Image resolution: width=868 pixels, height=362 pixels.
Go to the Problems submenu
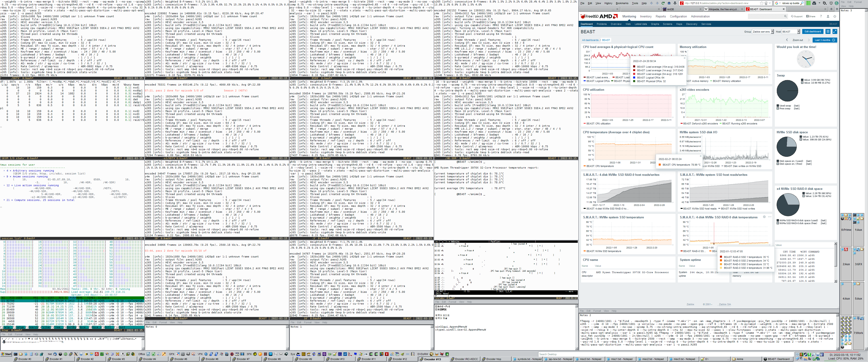pyautogui.click(x=602, y=24)
